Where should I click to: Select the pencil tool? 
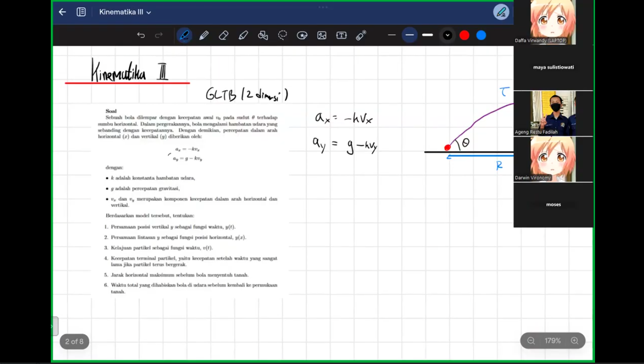pyautogui.click(x=204, y=35)
